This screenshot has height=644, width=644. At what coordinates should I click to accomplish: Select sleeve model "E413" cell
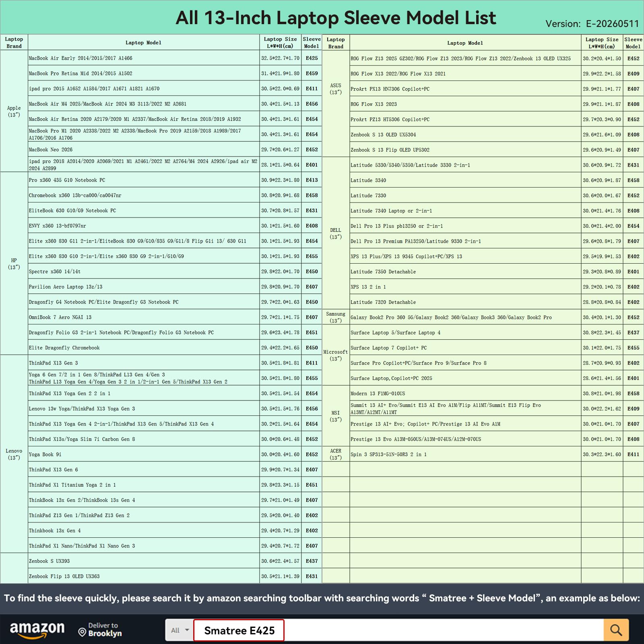point(312,180)
